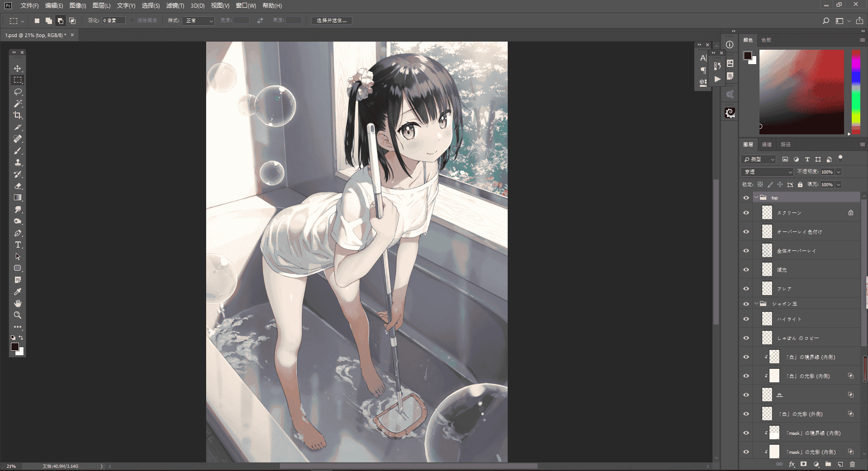Hide the フレア layer
868x471 pixels.
[746, 289]
